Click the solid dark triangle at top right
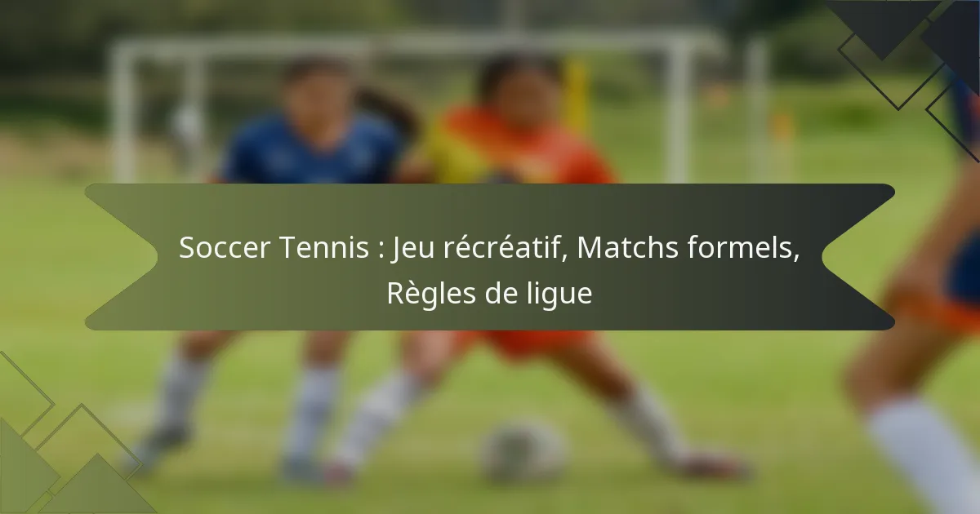The width and height of the screenshot is (980, 514). click(882, 24)
